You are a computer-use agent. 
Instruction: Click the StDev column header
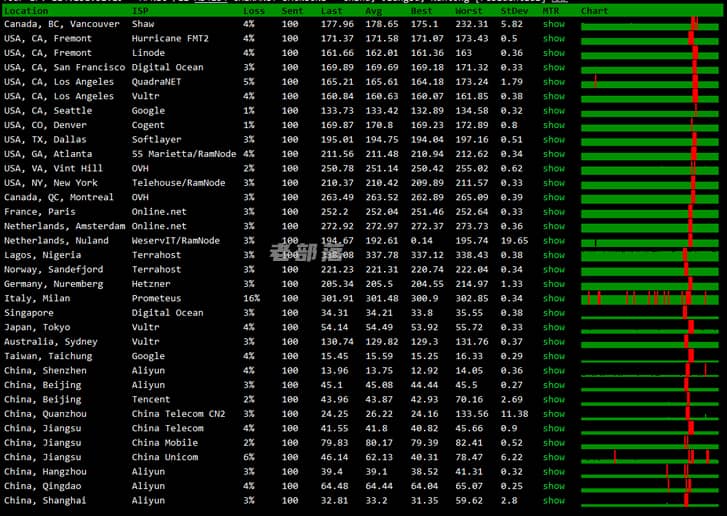[x=514, y=11]
